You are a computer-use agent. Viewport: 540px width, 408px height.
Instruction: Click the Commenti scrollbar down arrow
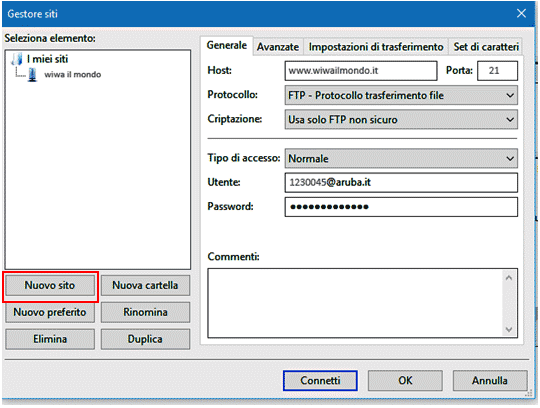point(509,329)
